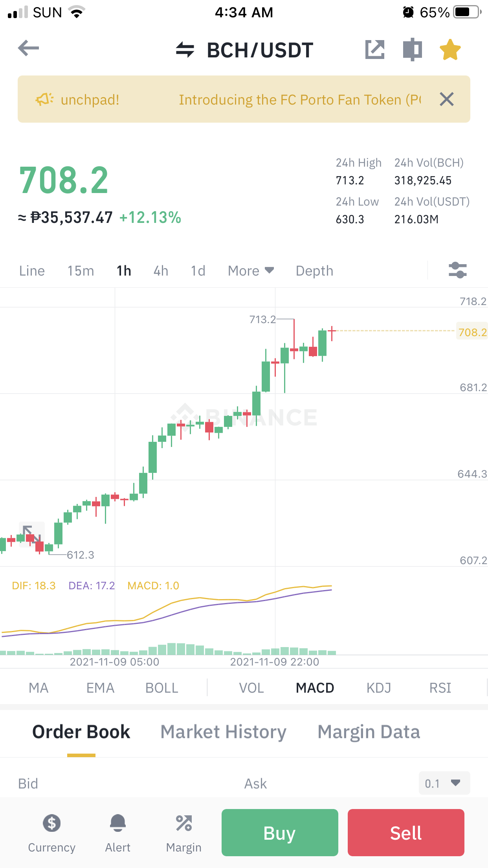Viewport: 488px width, 868px height.
Task: Open the candlestick fullscreen compare icon
Action: click(413, 50)
